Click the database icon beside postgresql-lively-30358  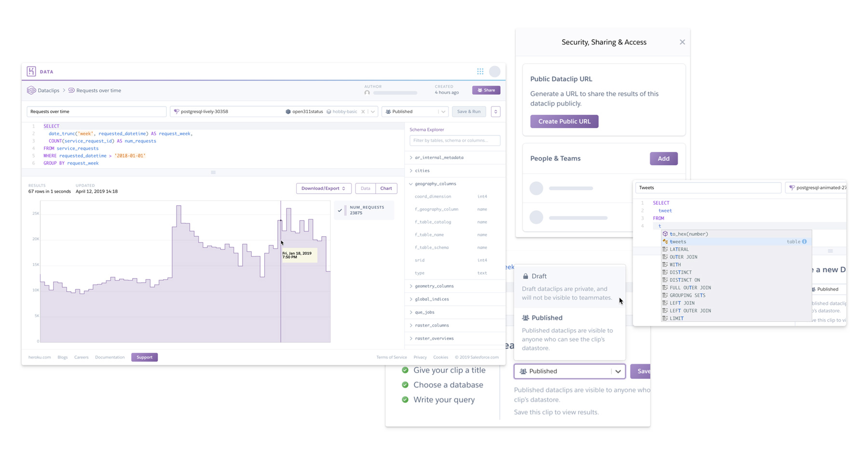(x=176, y=111)
